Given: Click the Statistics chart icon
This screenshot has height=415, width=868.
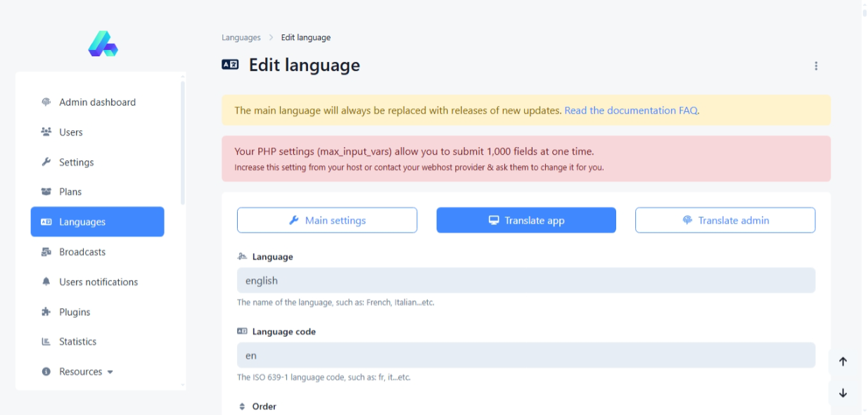Looking at the screenshot, I should tap(46, 342).
